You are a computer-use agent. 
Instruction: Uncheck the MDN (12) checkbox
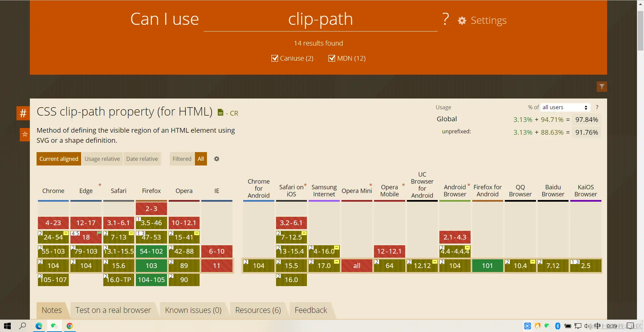(x=332, y=58)
